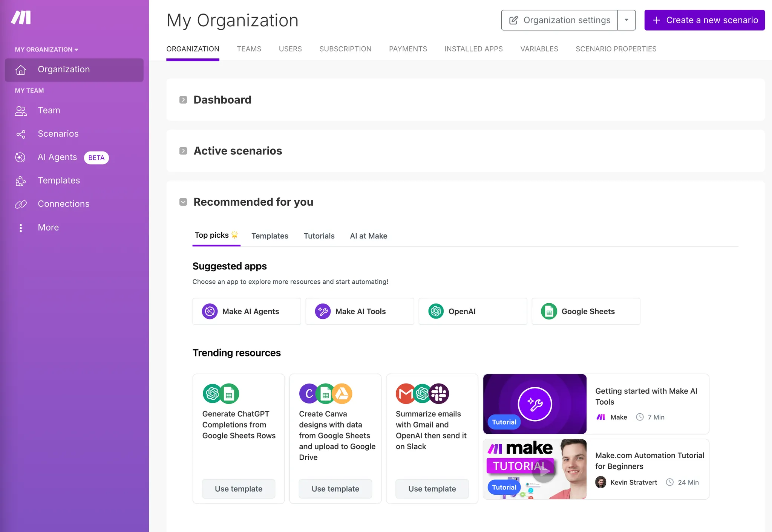This screenshot has height=532, width=772.
Task: Open Getting started with Make AI Tools thumbnail
Action: pyautogui.click(x=535, y=404)
